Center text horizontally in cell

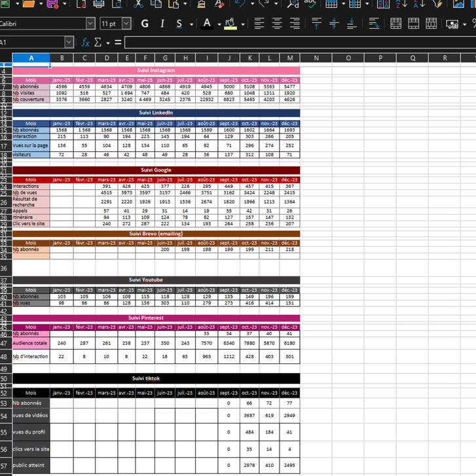(277, 24)
